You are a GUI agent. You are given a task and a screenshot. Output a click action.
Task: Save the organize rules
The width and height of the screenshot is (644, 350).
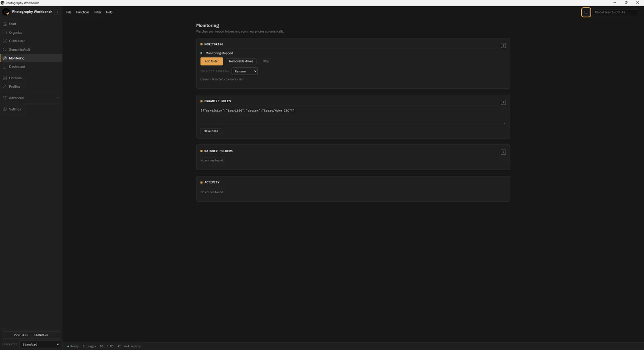(x=211, y=131)
